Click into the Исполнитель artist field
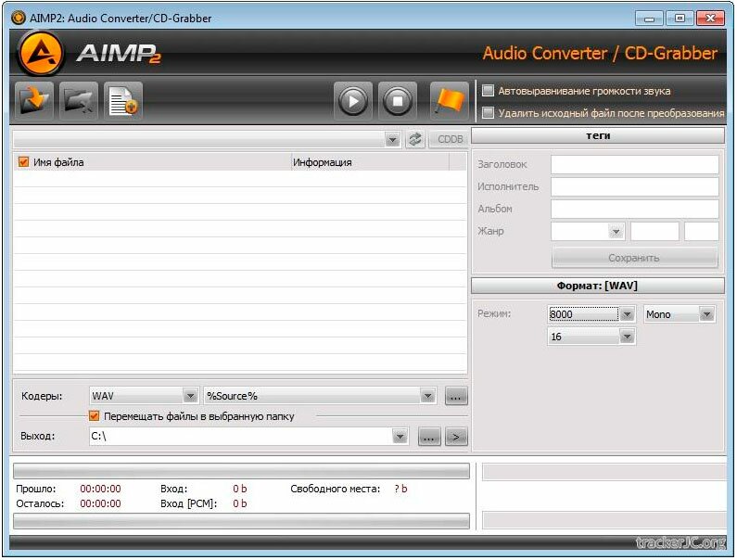737x560 pixels. coord(634,186)
